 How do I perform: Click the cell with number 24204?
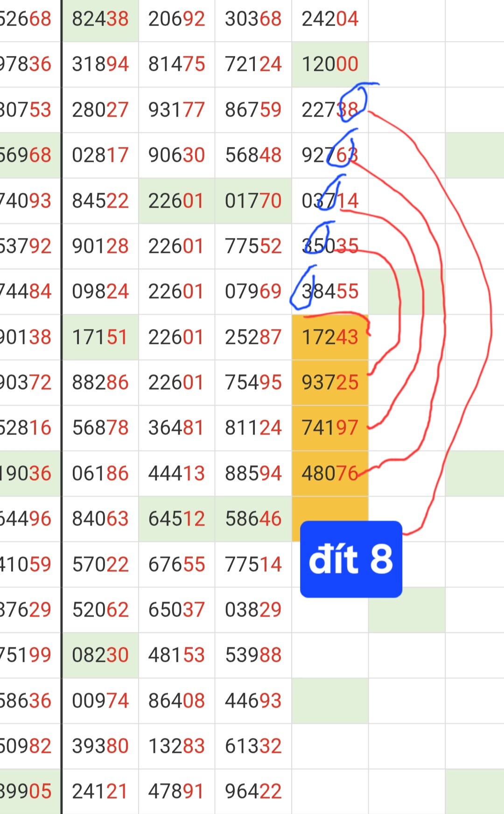[330, 19]
